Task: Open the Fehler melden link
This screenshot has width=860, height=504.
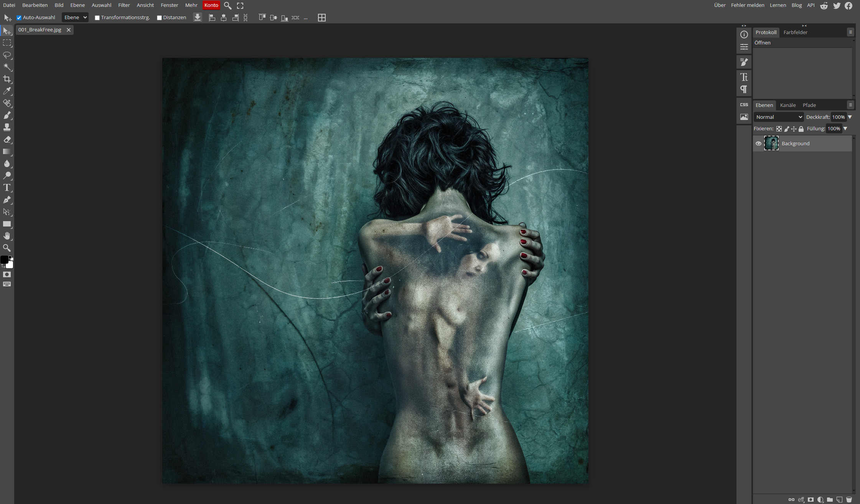Action: coord(747,5)
